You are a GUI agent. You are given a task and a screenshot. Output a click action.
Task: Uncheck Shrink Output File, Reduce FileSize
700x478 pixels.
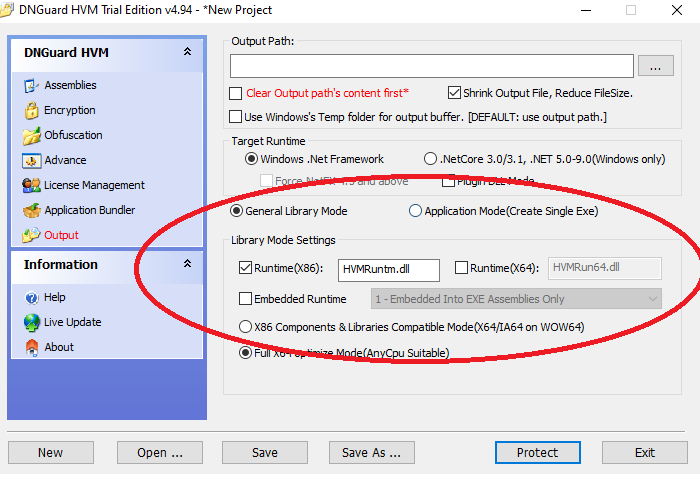(454, 93)
